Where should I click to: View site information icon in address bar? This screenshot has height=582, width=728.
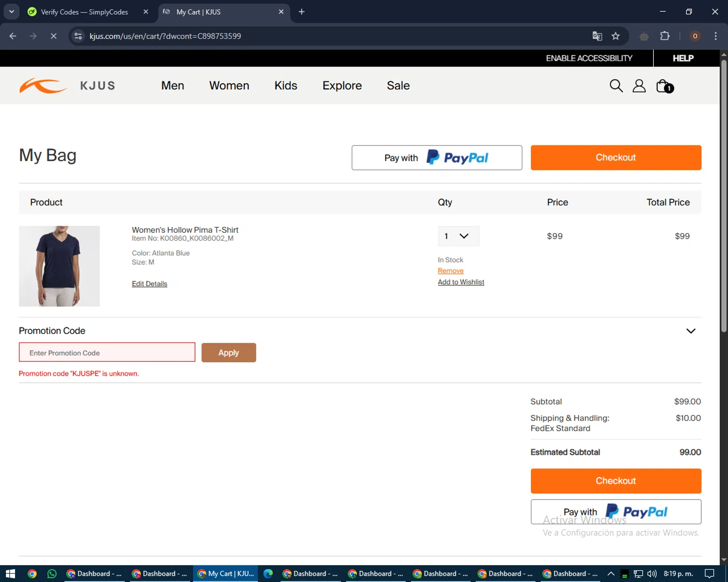[78, 36]
